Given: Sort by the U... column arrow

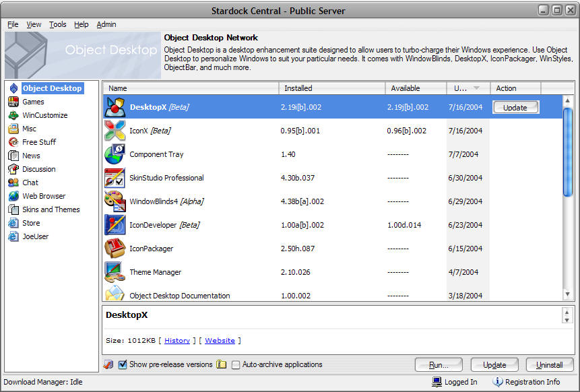Looking at the screenshot, I should (476, 88).
